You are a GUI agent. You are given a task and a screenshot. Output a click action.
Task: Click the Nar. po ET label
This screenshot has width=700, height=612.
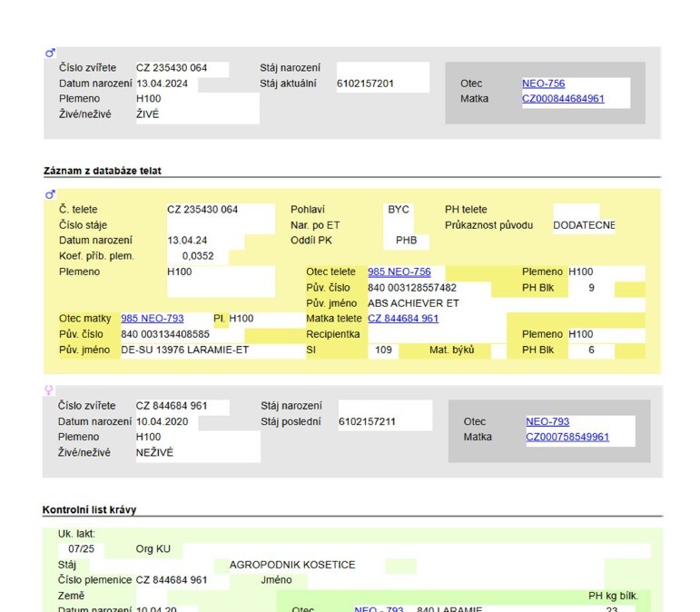[315, 225]
